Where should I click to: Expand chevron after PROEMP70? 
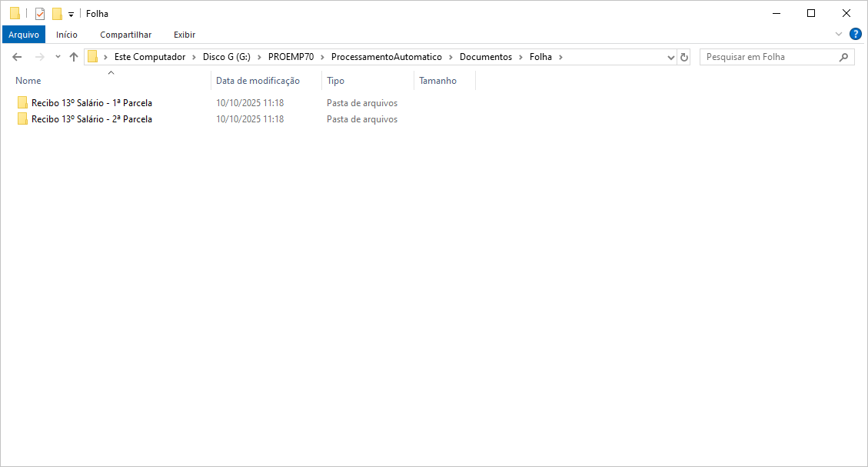pos(322,57)
